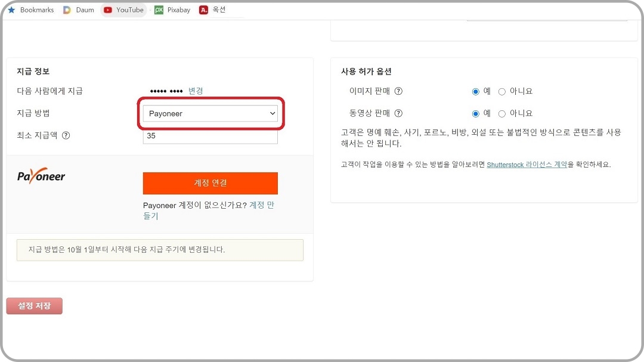The width and height of the screenshot is (644, 362).
Task: Open the Pixabay bookmark
Action: (172, 10)
